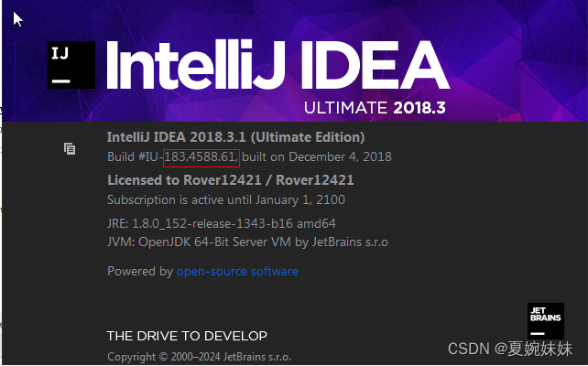Screen dimensions: 588x366
Task: Open the open-source software link
Action: [x=237, y=271]
